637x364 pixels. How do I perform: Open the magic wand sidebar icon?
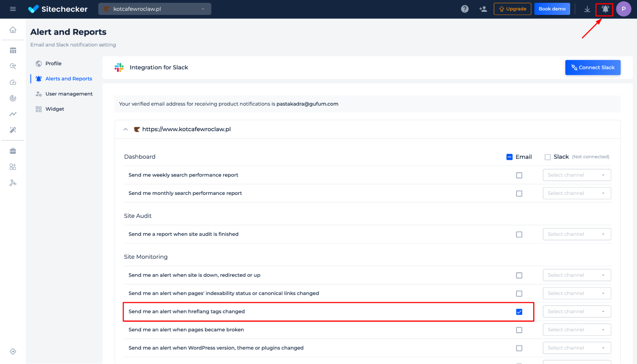(x=13, y=130)
